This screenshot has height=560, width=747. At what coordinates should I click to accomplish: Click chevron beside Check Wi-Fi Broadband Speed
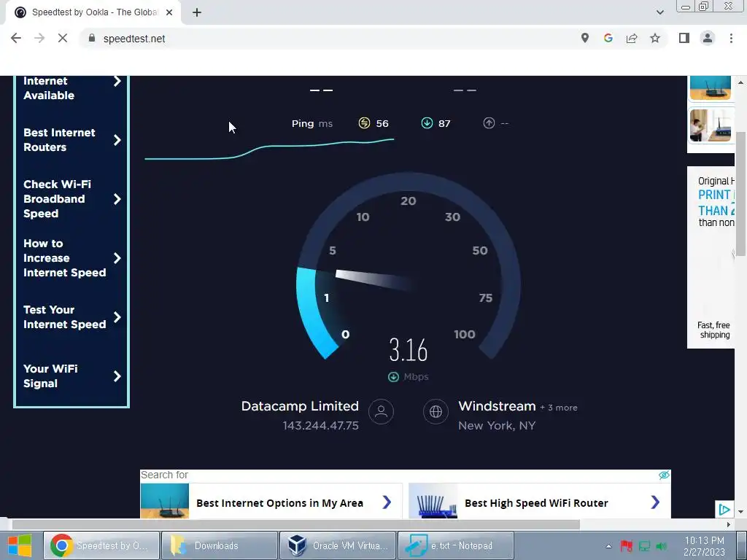pyautogui.click(x=117, y=199)
